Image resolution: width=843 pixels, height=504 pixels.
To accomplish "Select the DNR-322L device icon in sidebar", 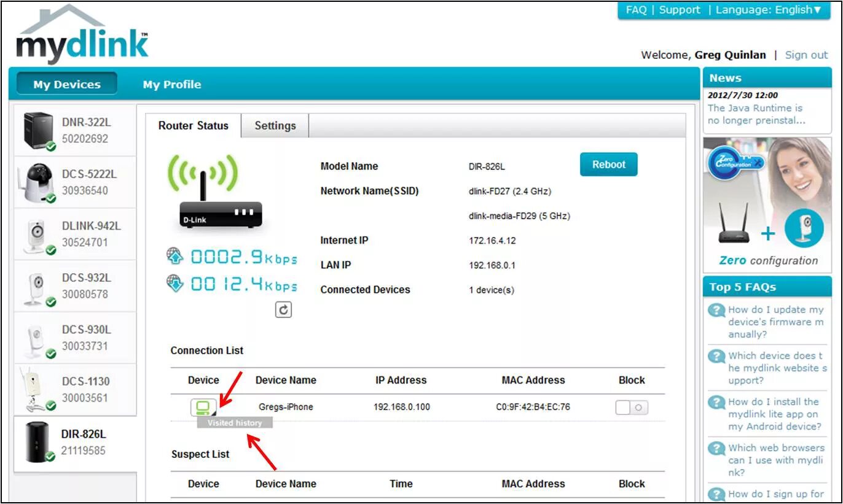I will [38, 131].
